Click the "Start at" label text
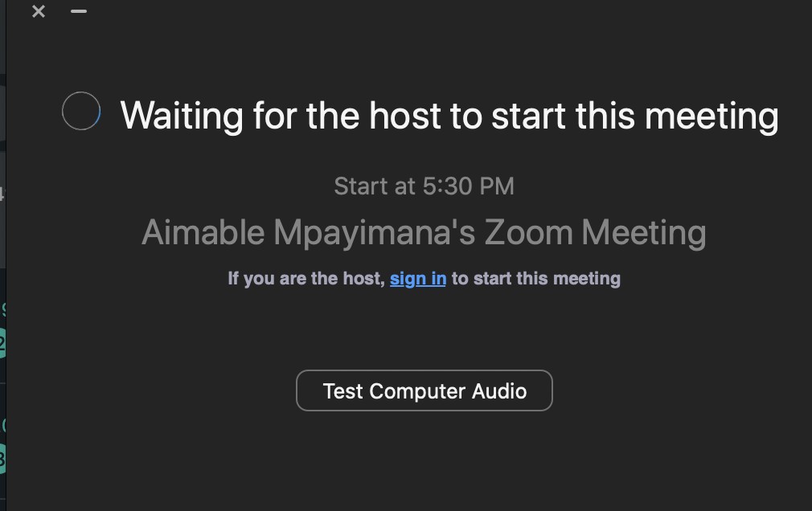The width and height of the screenshot is (812, 511). click(375, 186)
